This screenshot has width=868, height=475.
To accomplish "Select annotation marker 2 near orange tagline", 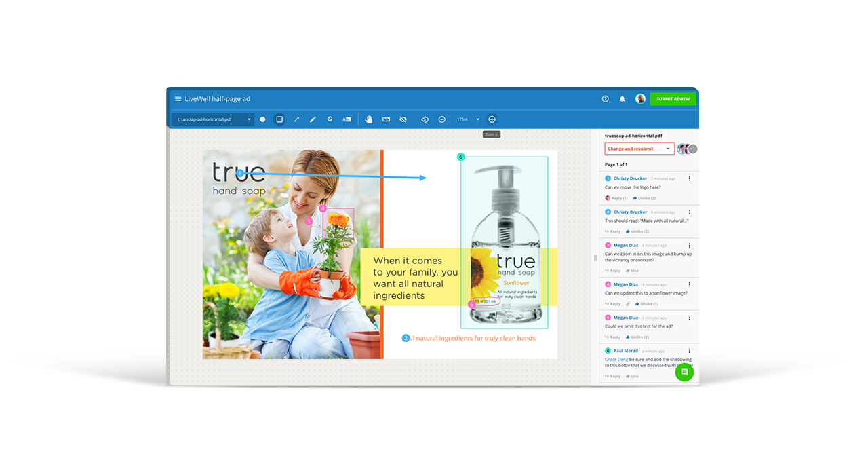I will coord(406,338).
